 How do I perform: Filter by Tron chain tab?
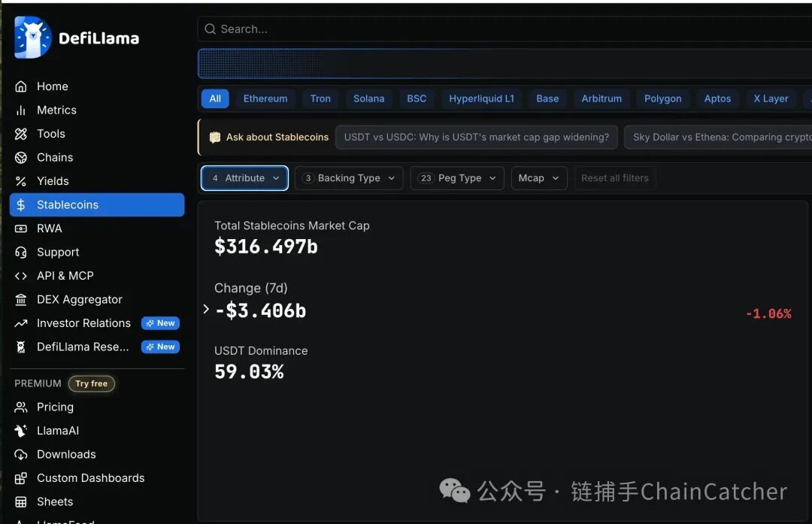point(320,98)
